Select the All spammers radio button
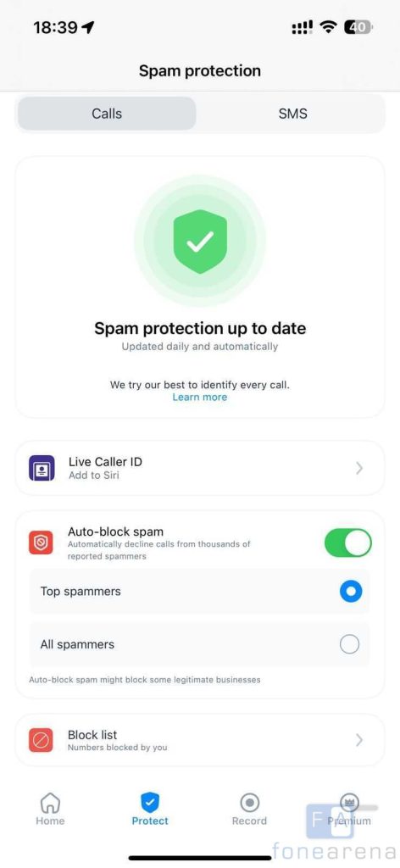 tap(350, 644)
